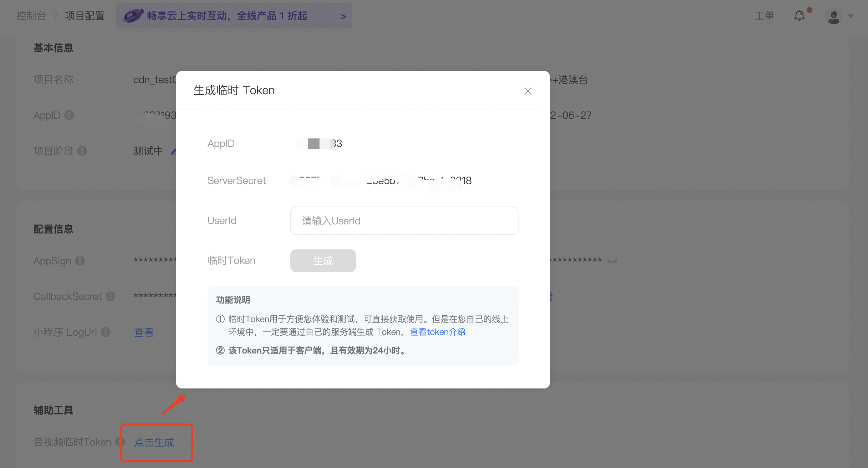Viewport: 868px width, 468px height.
Task: Click the AppSign info icon
Action: coord(80,261)
